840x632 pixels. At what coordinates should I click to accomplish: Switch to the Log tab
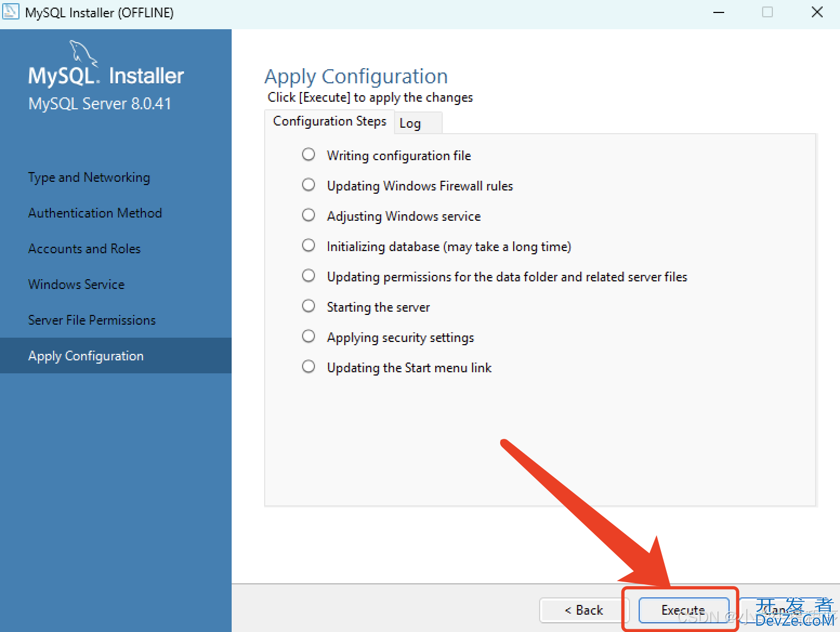(418, 123)
